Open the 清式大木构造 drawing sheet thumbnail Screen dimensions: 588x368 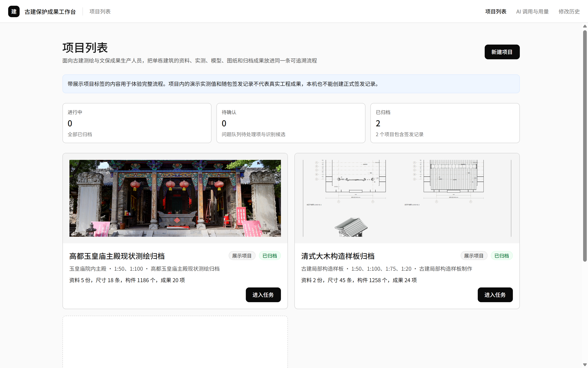407,198
